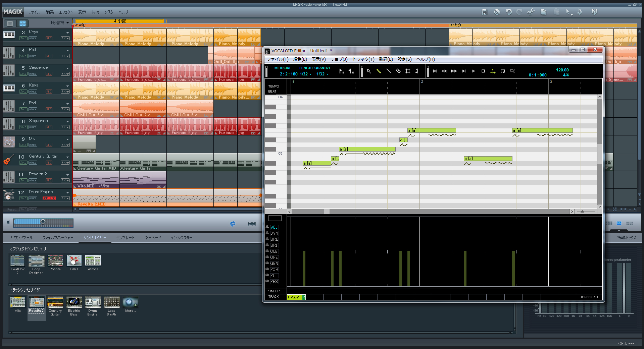Image resolution: width=644 pixels, height=349 pixels.
Task: Open ファイル menu in MAGIX menu bar
Action: click(35, 12)
